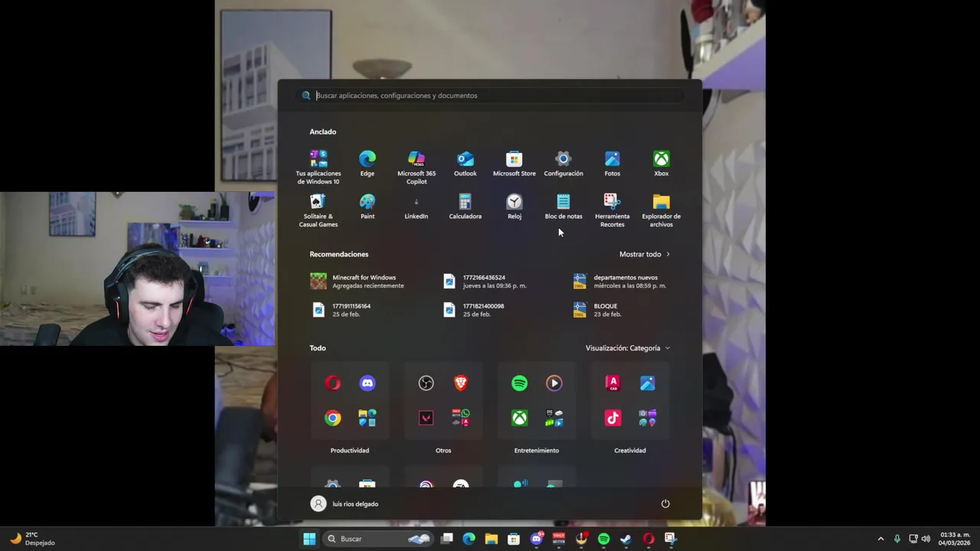The height and width of the screenshot is (551, 980).
Task: Launch TikTok in Creatividad group
Action: 612,418
